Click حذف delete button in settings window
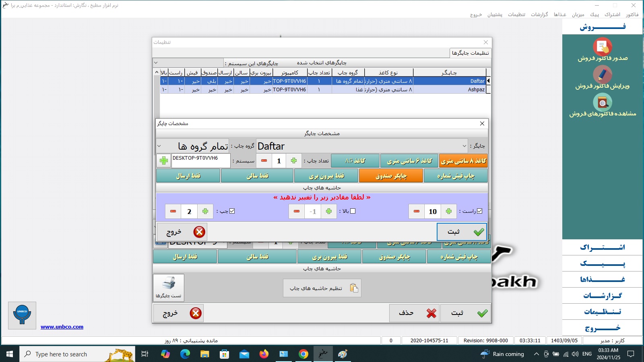Screen dimensions: 644x362 (x=414, y=313)
